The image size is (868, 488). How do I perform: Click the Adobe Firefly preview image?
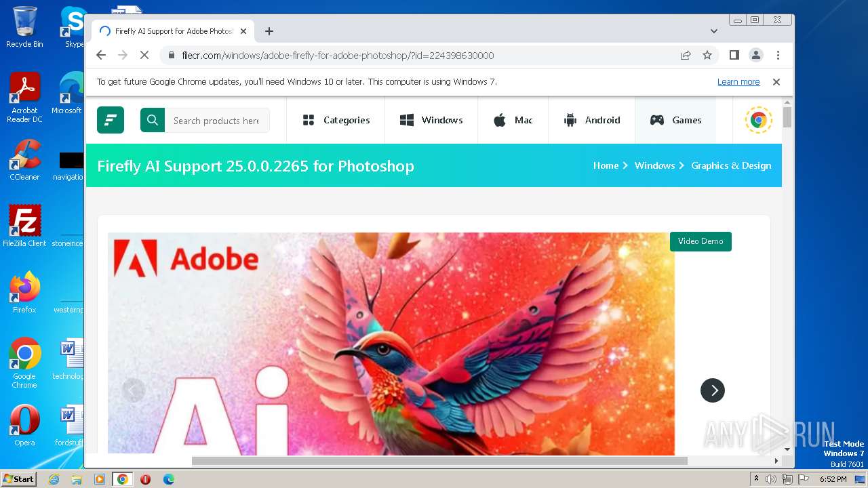(x=391, y=344)
